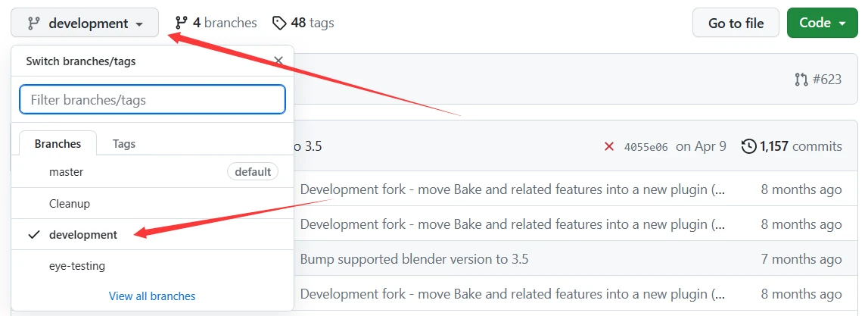The image size is (868, 316).
Task: Select the Branches tab
Action: click(58, 144)
